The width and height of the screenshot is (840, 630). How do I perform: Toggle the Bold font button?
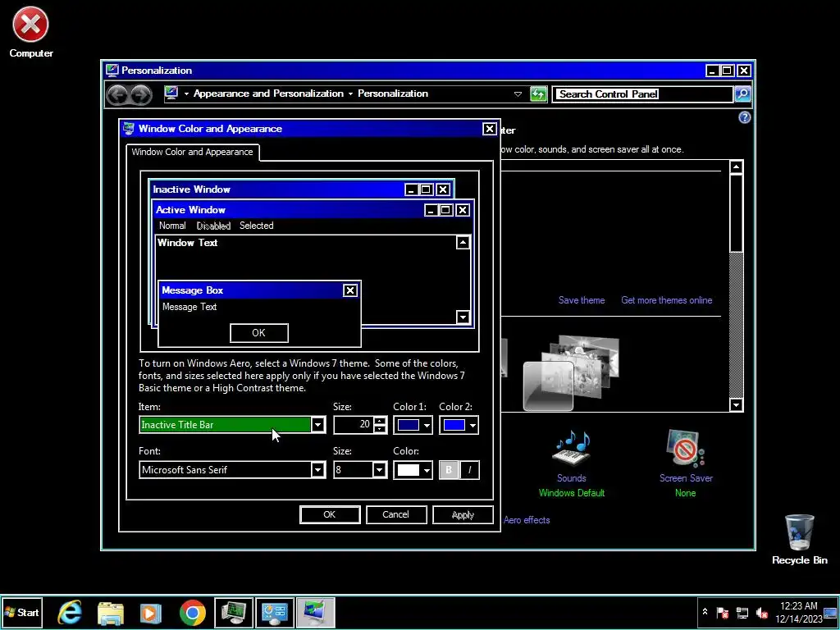tap(449, 470)
